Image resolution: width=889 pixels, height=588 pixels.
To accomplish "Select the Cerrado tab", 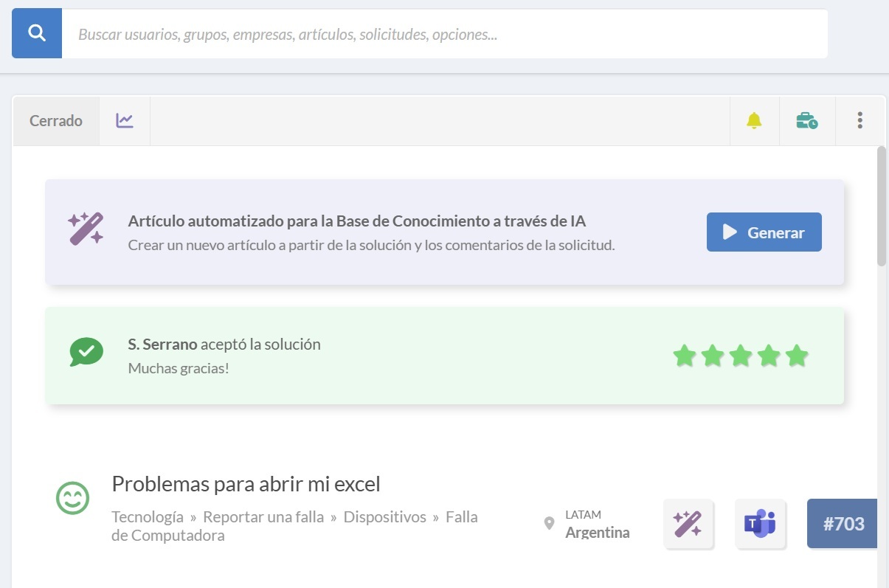I will (56, 120).
